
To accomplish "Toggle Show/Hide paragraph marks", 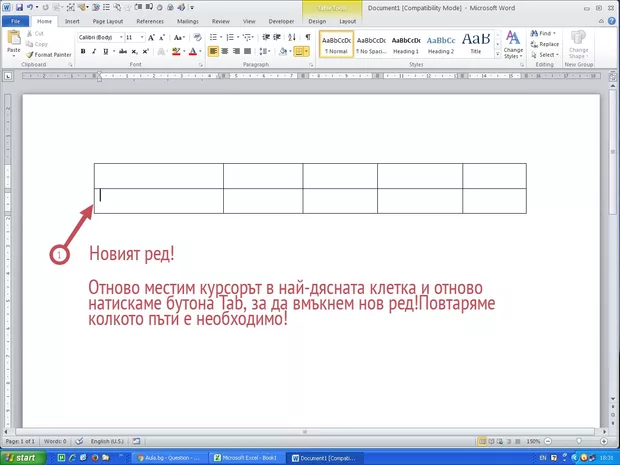I will click(x=308, y=38).
